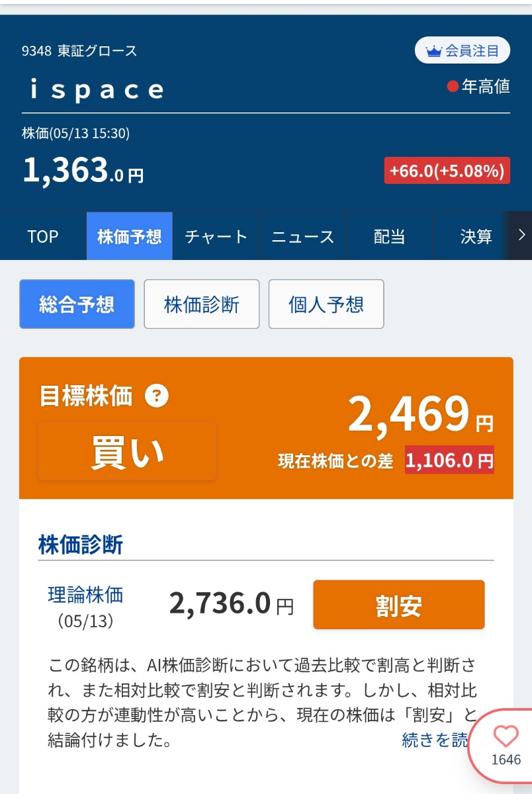Expand text with 続きを読む link
The height and width of the screenshot is (794, 532).
pyautogui.click(x=434, y=740)
